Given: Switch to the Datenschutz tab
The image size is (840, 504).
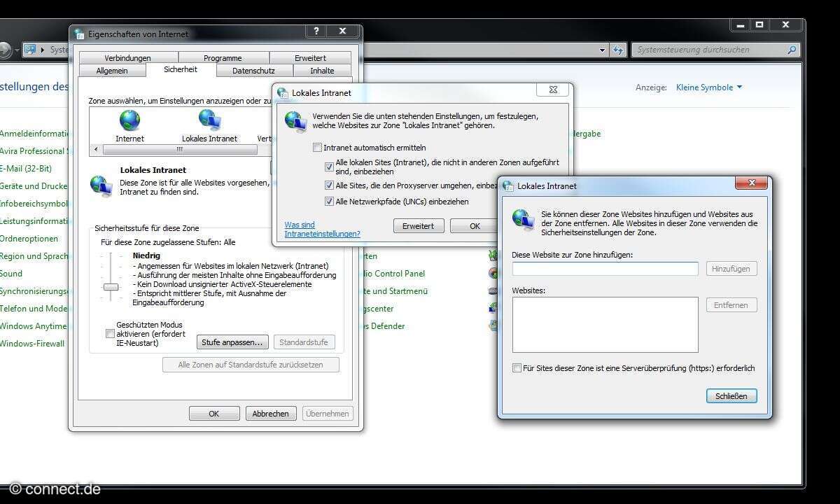Looking at the screenshot, I should [x=253, y=71].
